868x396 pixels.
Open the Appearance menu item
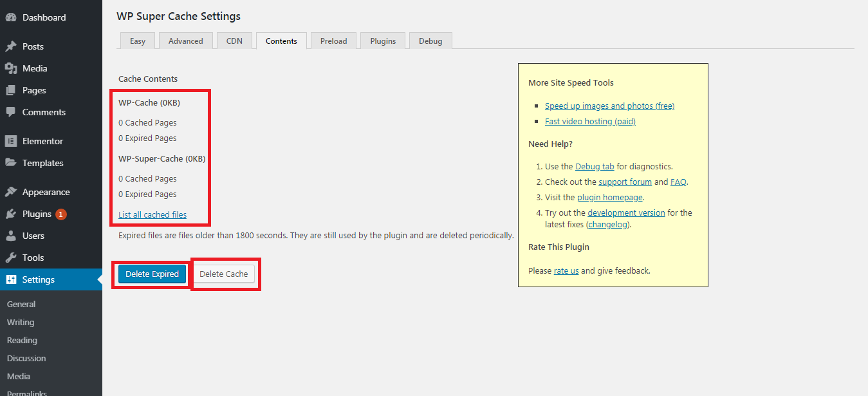coord(51,192)
